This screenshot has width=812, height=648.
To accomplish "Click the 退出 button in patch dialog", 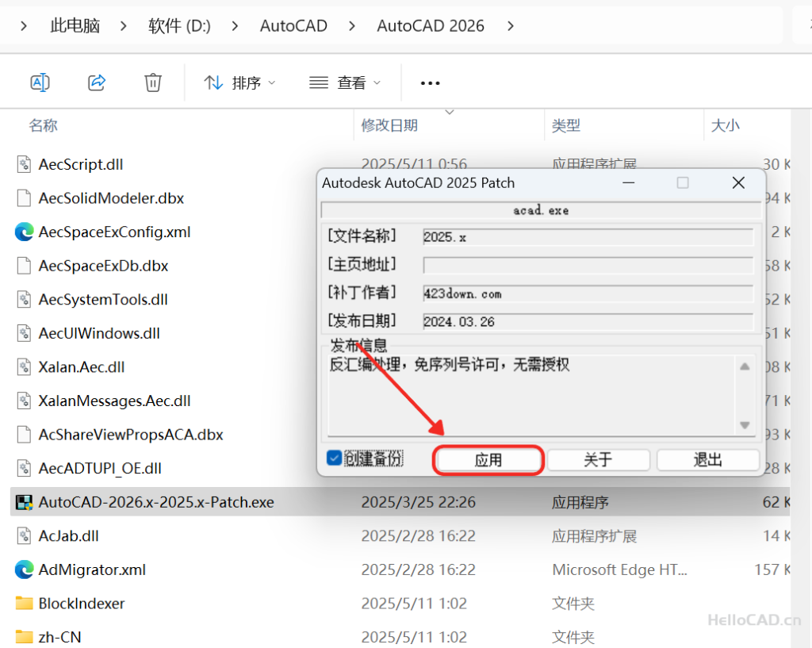I will (707, 460).
